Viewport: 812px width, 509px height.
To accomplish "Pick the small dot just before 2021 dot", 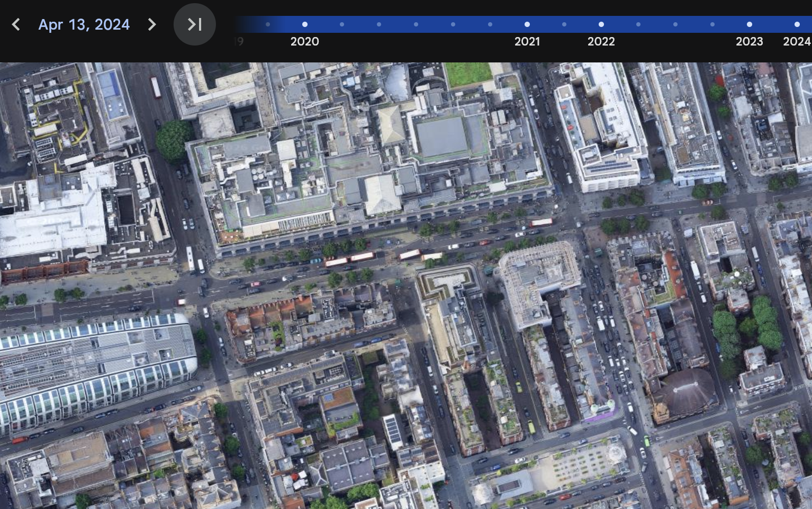I will [490, 24].
